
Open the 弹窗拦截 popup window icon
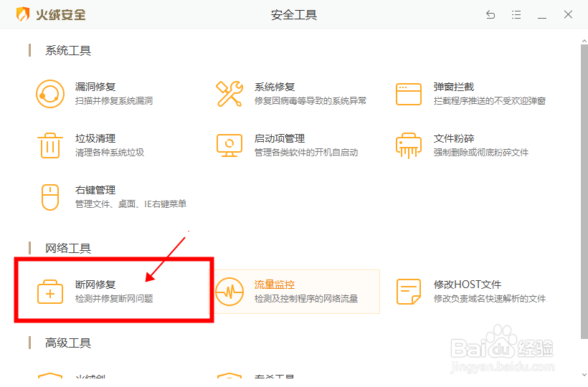[x=409, y=94]
